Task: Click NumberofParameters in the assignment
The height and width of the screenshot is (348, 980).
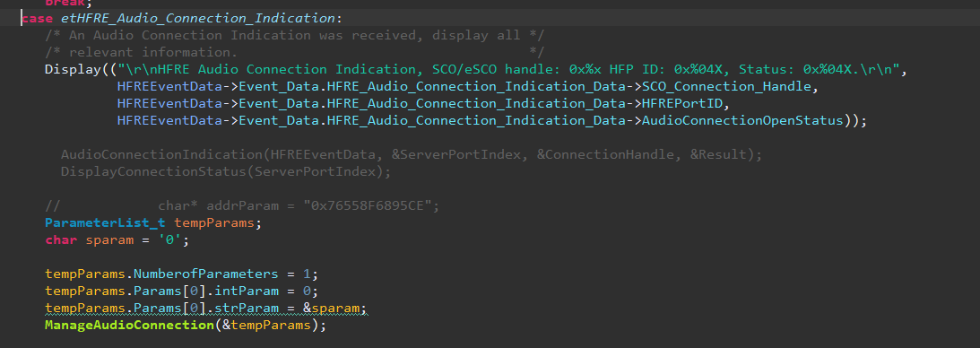Action: (x=205, y=274)
